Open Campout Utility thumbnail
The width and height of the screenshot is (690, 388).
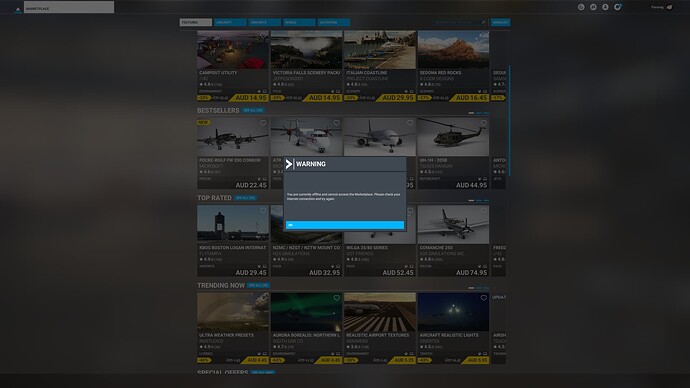tap(233, 50)
